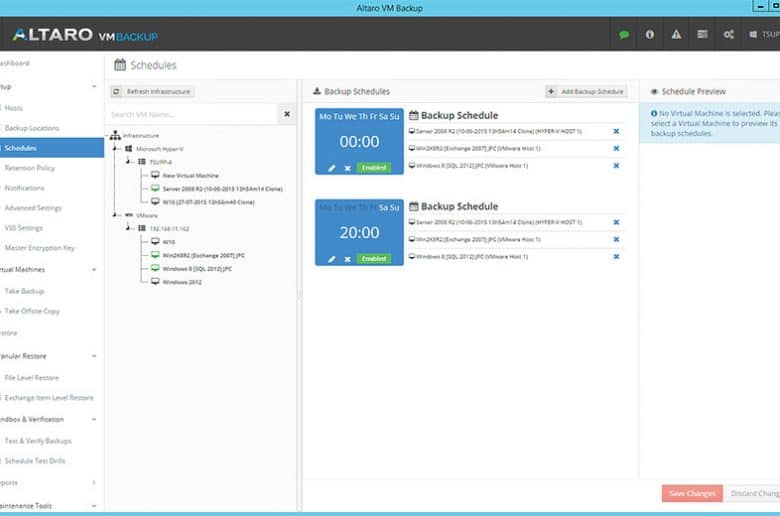Open Advanced Settings in sidebar

point(33,207)
